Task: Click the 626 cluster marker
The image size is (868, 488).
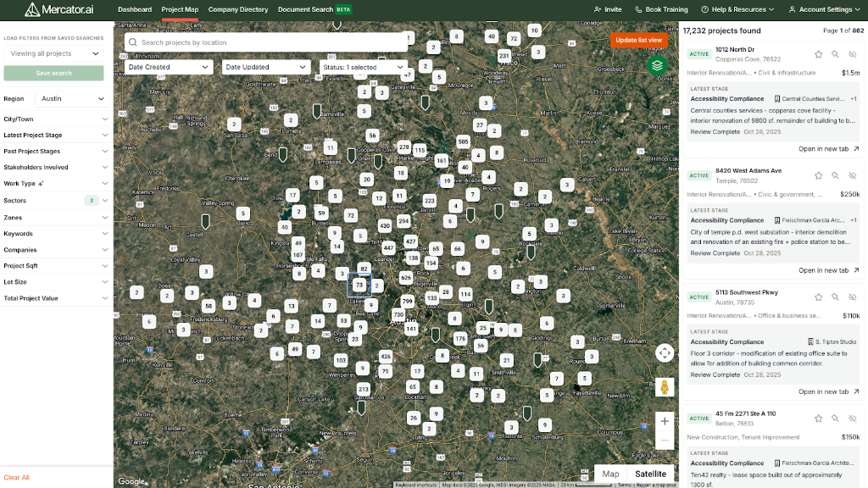Action: [x=406, y=278]
